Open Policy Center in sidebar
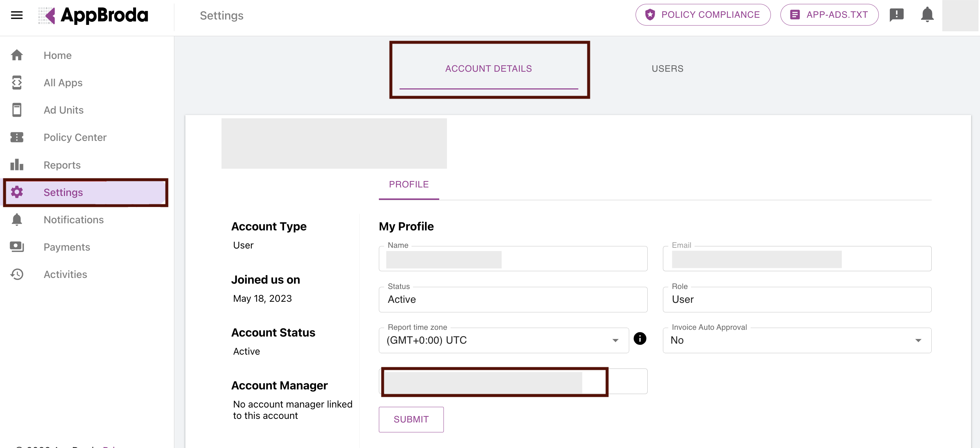The image size is (980, 448). pos(75,137)
